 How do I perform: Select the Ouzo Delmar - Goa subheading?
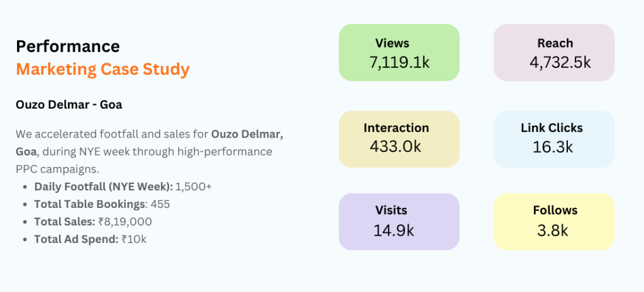pos(69,105)
